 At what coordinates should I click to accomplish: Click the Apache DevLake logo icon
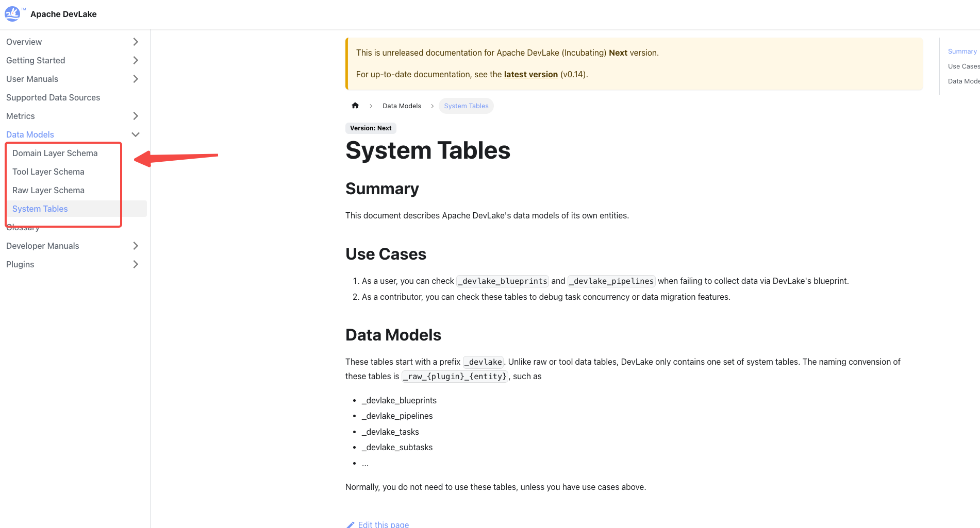[x=12, y=14]
